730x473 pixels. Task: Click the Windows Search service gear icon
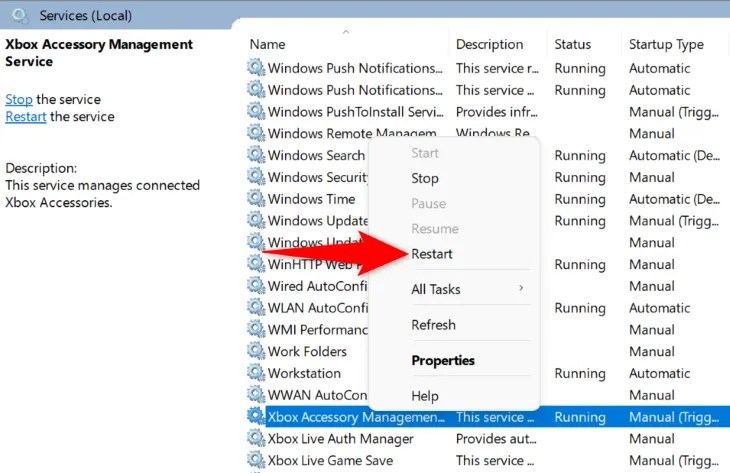click(x=256, y=155)
